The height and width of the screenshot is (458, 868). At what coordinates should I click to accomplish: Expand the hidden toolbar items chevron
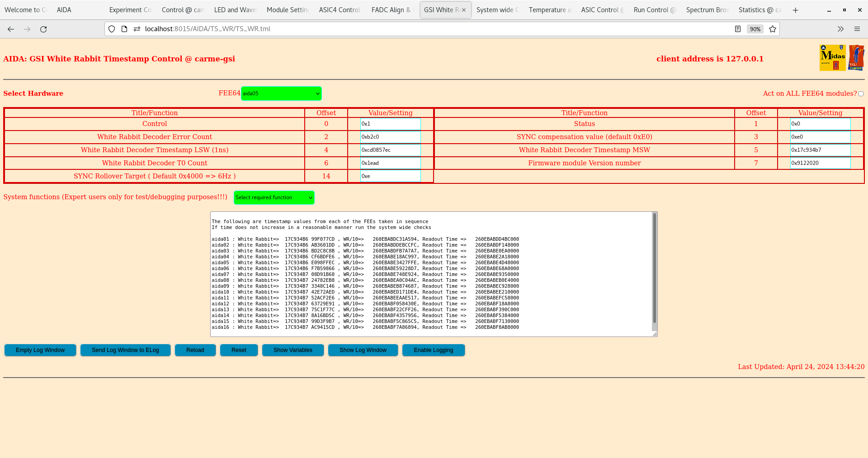(840, 28)
